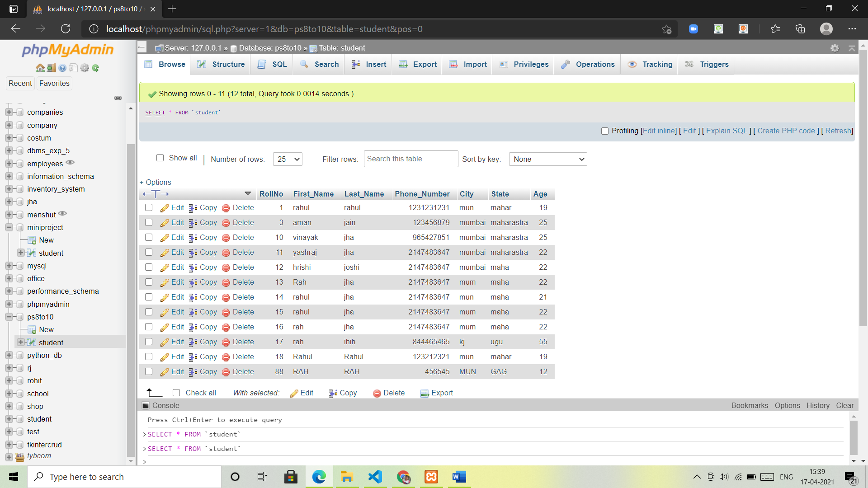Enable the Profiling checkbox
Image resolution: width=868 pixels, height=488 pixels.
[604, 131]
